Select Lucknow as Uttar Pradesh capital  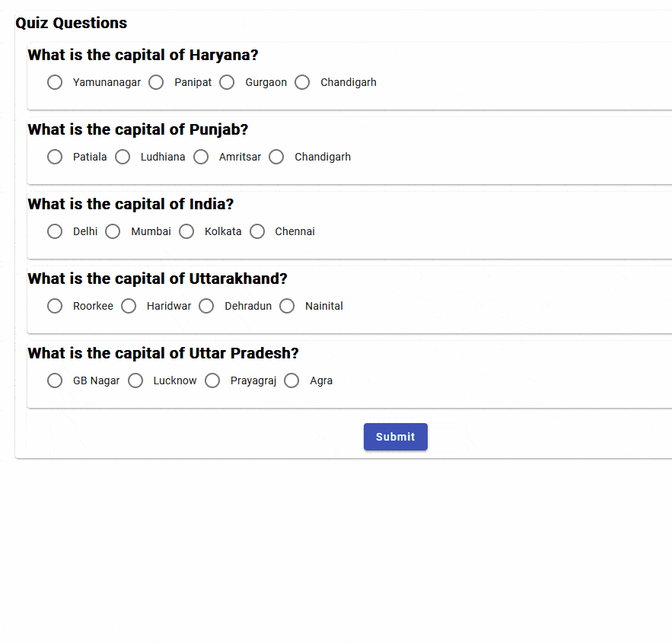[135, 380]
